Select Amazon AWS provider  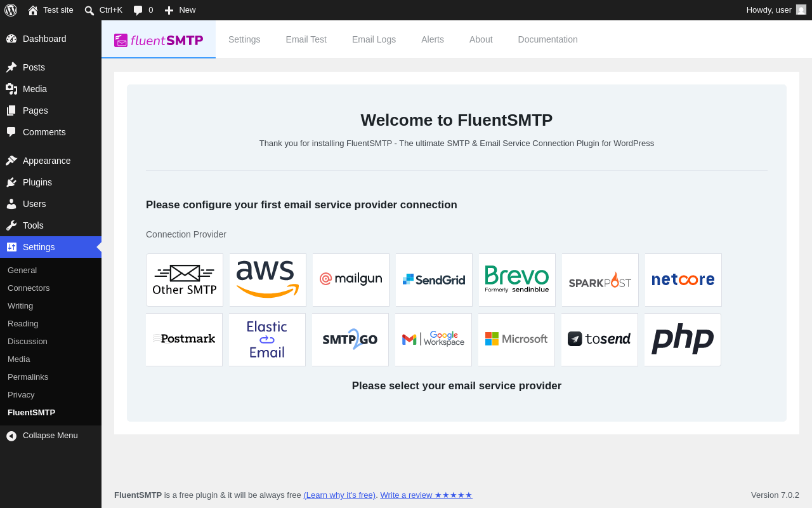tap(268, 280)
